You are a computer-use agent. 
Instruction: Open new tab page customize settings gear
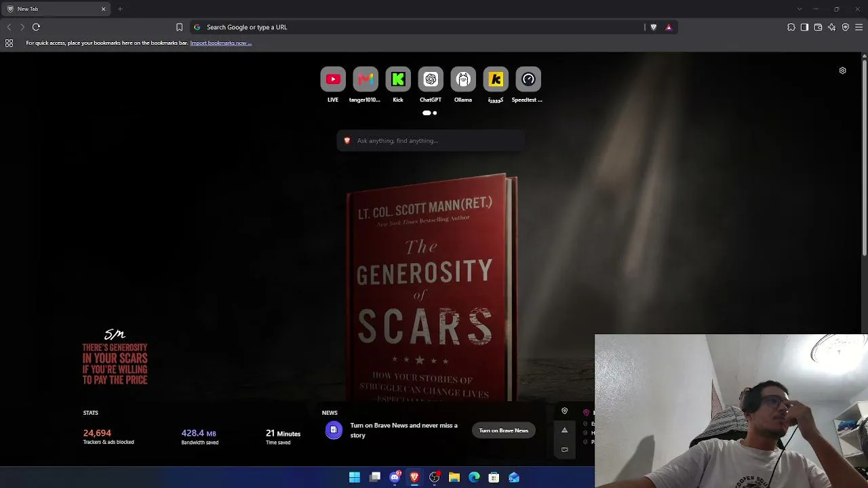click(x=842, y=70)
